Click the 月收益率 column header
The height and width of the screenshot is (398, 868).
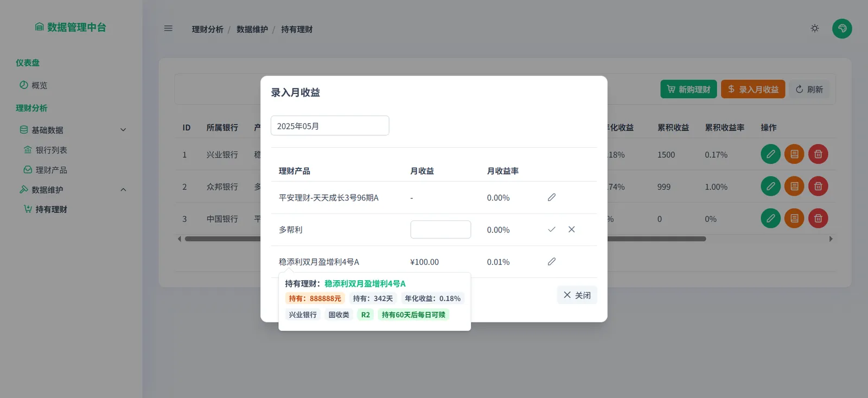click(502, 170)
